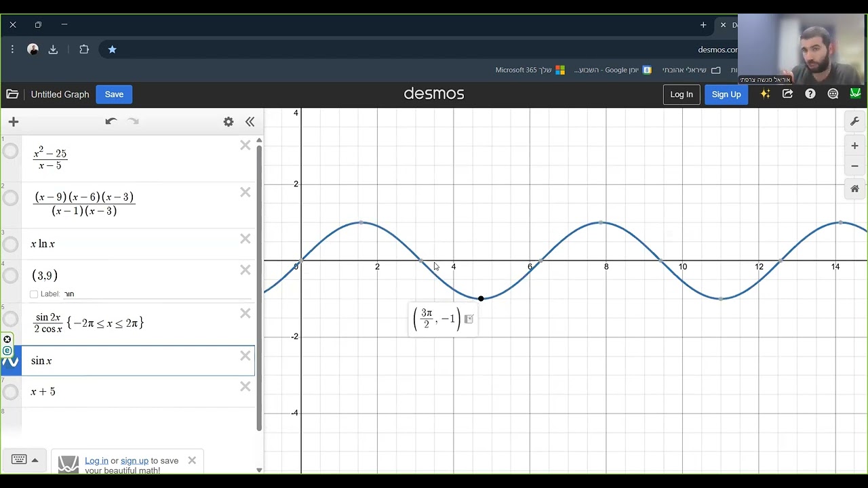This screenshot has height=488, width=868.
Task: Delete the sin 2x / 2cos x expression
Action: click(x=245, y=313)
